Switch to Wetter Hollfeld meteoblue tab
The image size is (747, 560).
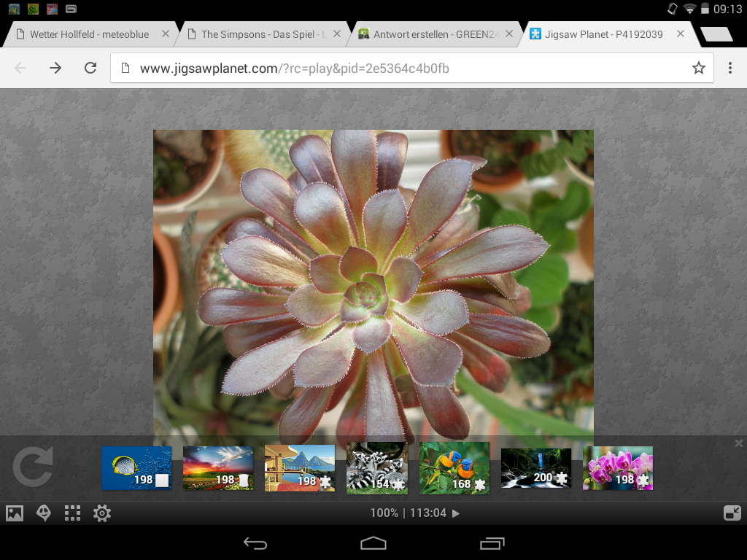pyautogui.click(x=89, y=34)
